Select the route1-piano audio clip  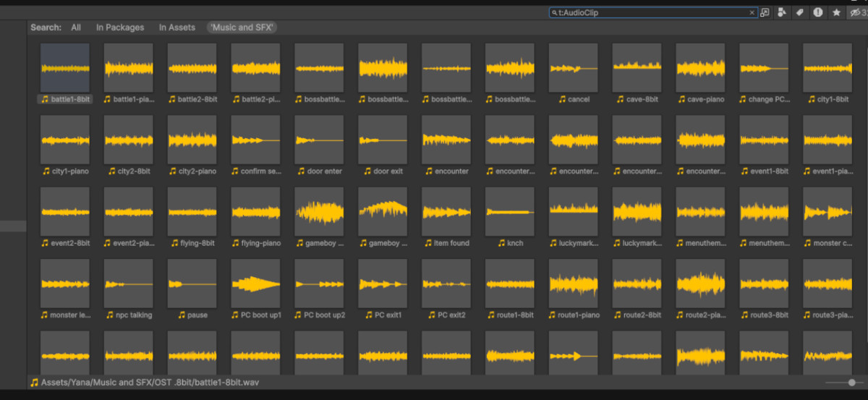(573, 290)
